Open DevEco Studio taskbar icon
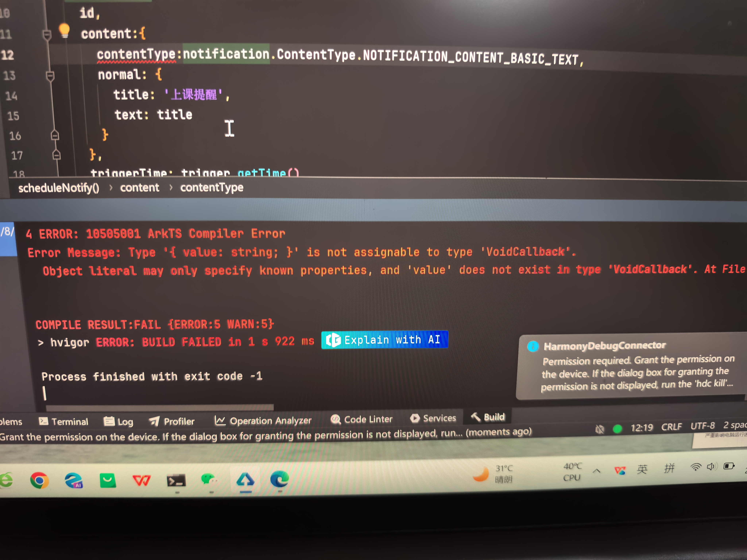The image size is (747, 560). pyautogui.click(x=245, y=479)
